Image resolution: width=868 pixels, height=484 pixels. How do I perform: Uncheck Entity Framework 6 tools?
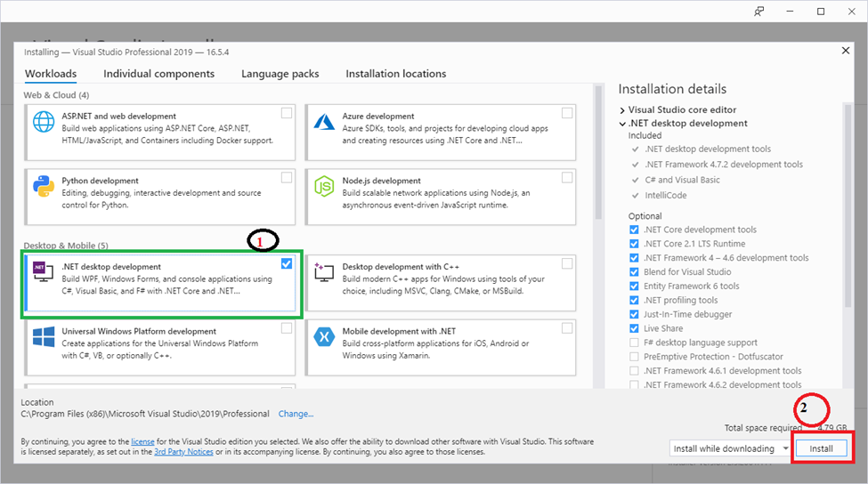click(x=634, y=286)
